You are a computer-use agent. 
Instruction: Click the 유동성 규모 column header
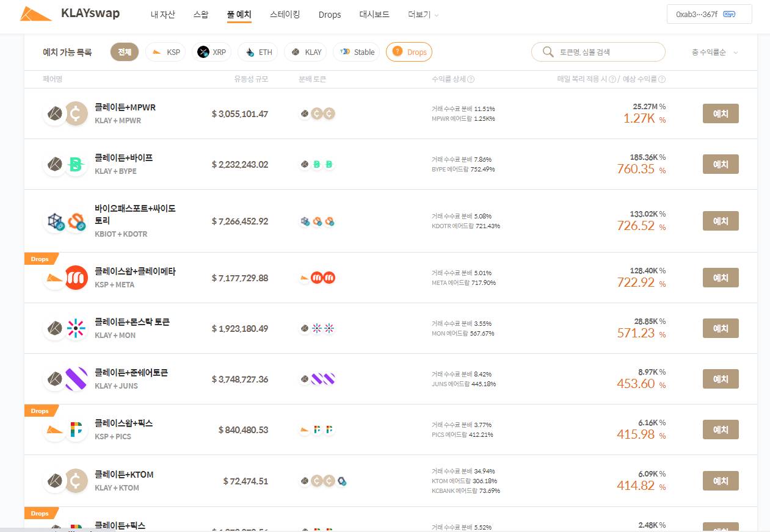[251, 79]
